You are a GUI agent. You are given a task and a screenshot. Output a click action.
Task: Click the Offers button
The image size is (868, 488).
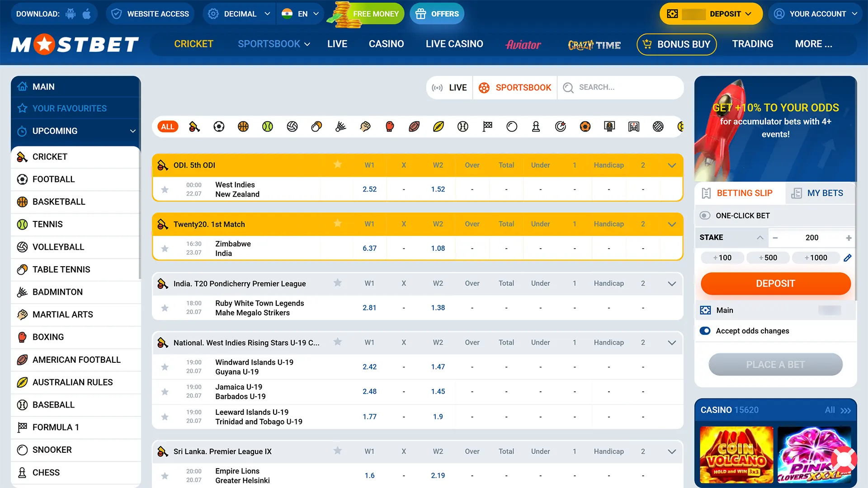437,14
